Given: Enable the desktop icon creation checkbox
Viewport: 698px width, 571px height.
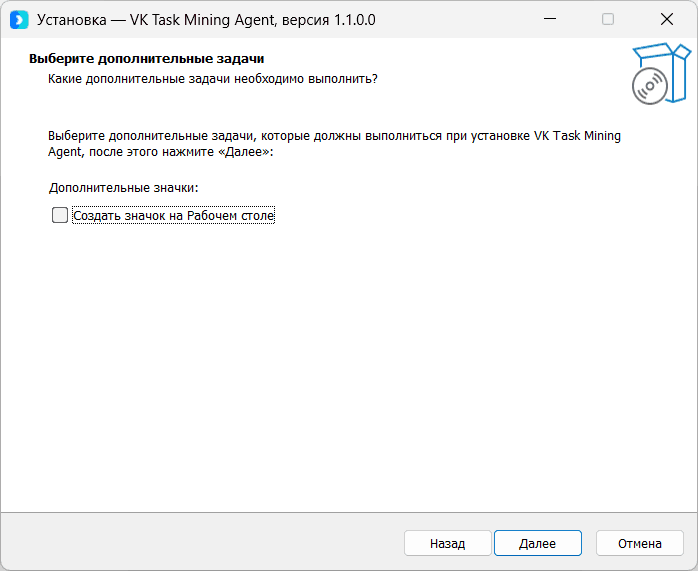Looking at the screenshot, I should coord(60,215).
